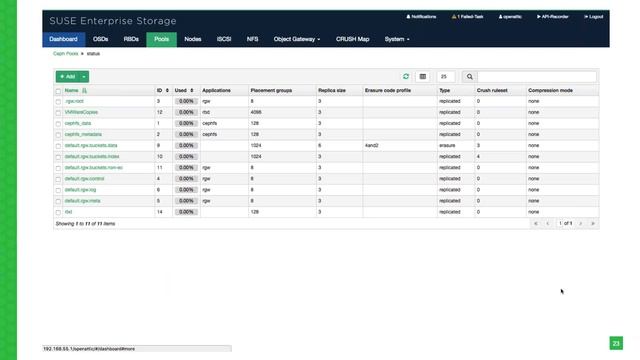Select checkbox for default.rgw.log pool
This screenshot has width=640, height=360.
(x=58, y=190)
